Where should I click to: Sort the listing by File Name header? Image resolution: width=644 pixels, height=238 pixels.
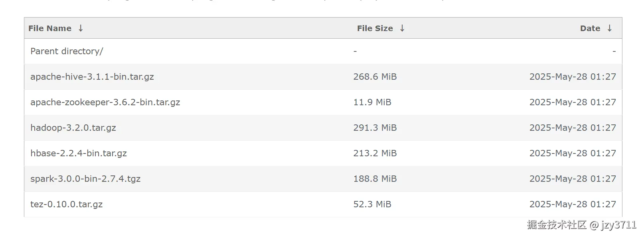tap(50, 28)
